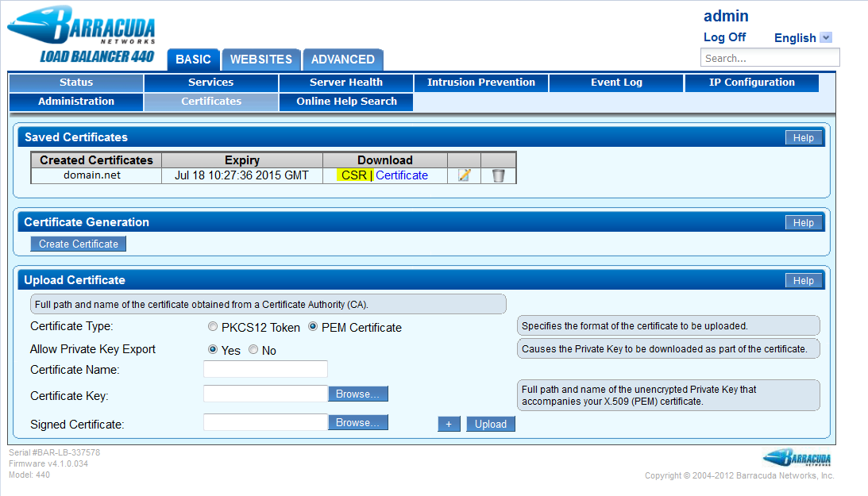Select the PEM Certificate radio button
Image resolution: width=868 pixels, height=496 pixels.
pyautogui.click(x=313, y=327)
